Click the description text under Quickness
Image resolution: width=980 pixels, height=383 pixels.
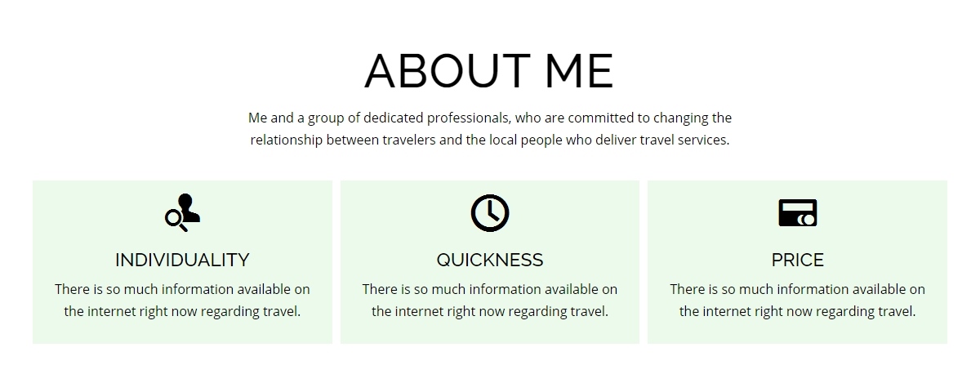490,300
